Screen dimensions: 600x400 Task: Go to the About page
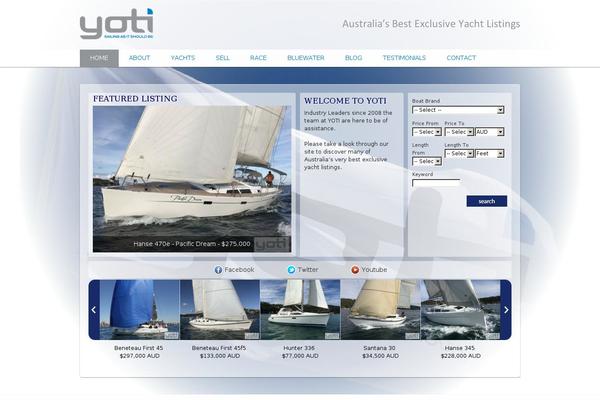click(139, 58)
